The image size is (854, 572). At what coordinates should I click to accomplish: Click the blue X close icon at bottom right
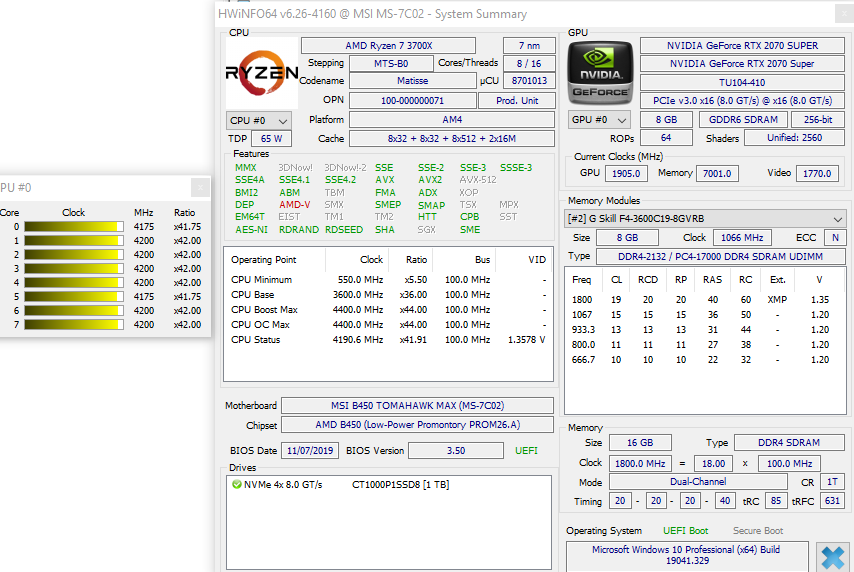coord(833,558)
